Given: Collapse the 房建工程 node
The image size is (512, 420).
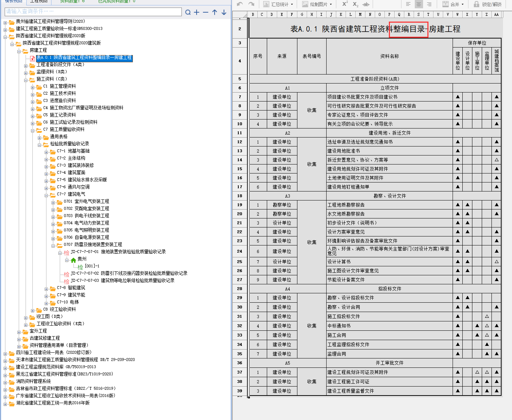Looking at the screenshot, I should point(19,51).
